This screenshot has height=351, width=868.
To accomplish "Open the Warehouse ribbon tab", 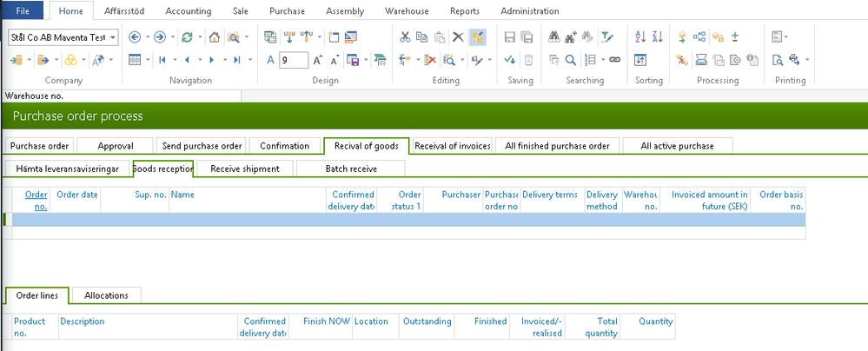I will 407,11.
